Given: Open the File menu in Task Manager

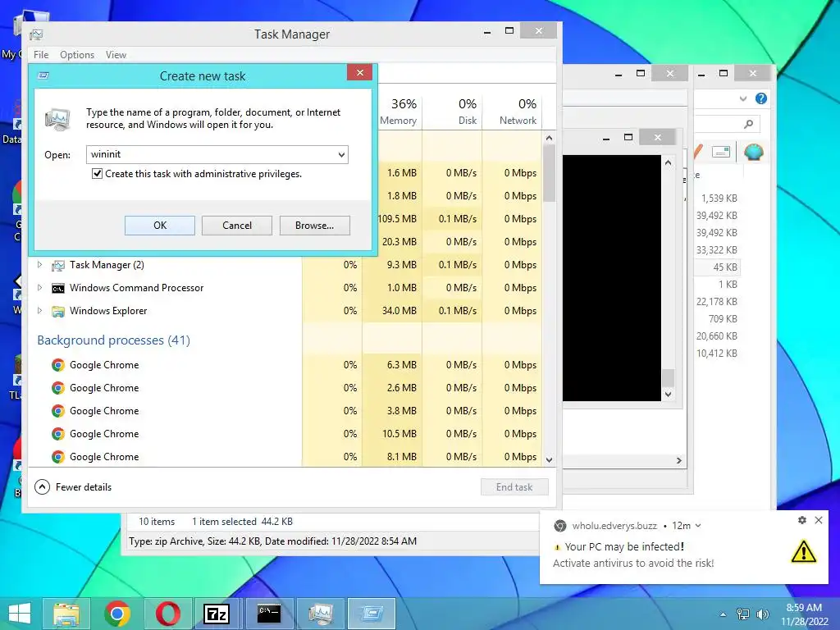Looking at the screenshot, I should 41,55.
